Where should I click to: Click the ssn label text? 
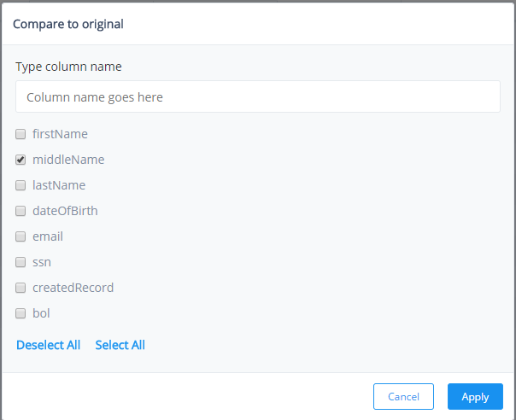42,262
